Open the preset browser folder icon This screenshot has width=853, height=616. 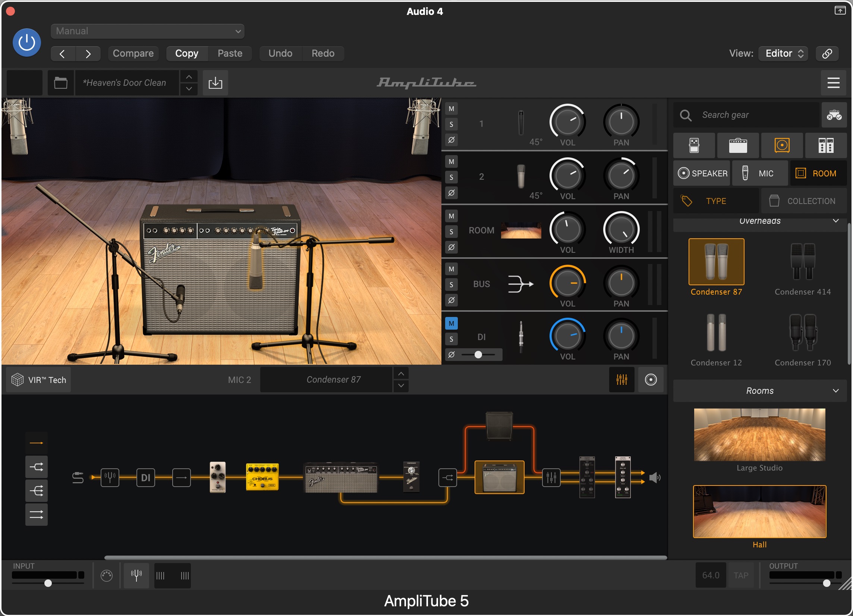click(x=60, y=82)
